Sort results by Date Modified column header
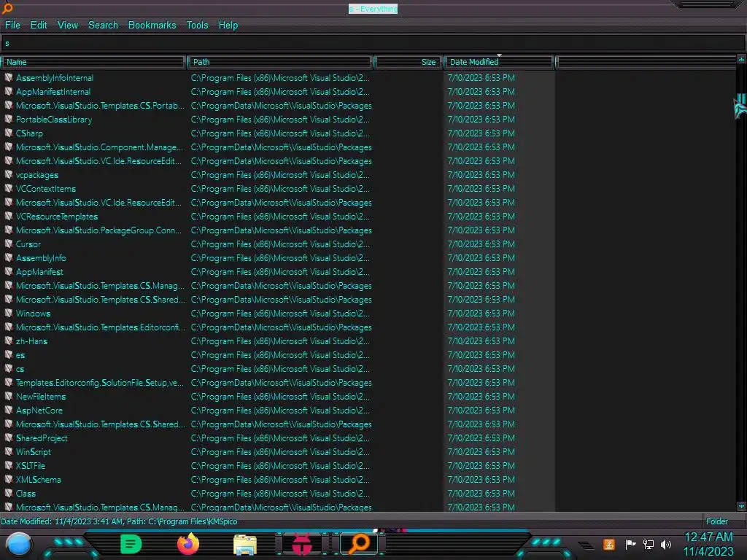Viewport: 747px width, 560px height. click(499, 62)
